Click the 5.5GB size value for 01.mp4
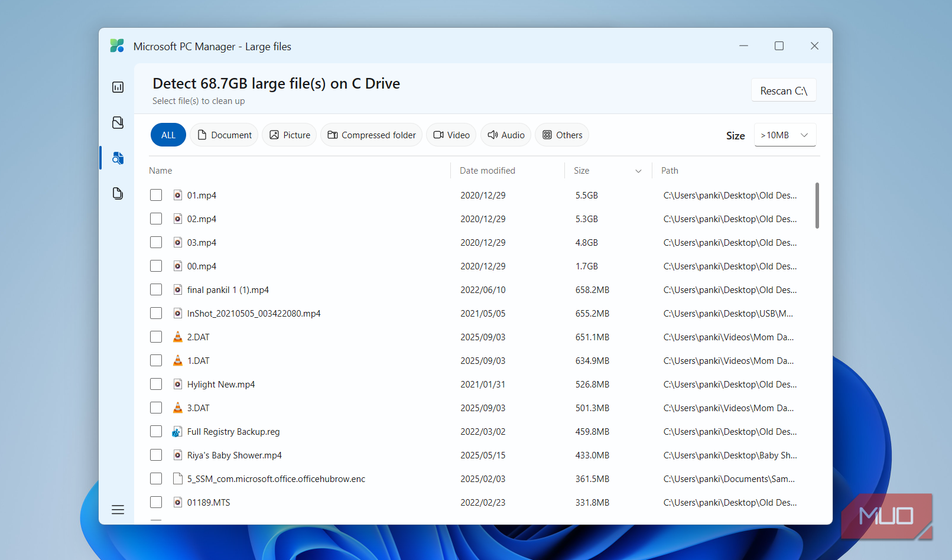This screenshot has width=952, height=560. (x=587, y=196)
